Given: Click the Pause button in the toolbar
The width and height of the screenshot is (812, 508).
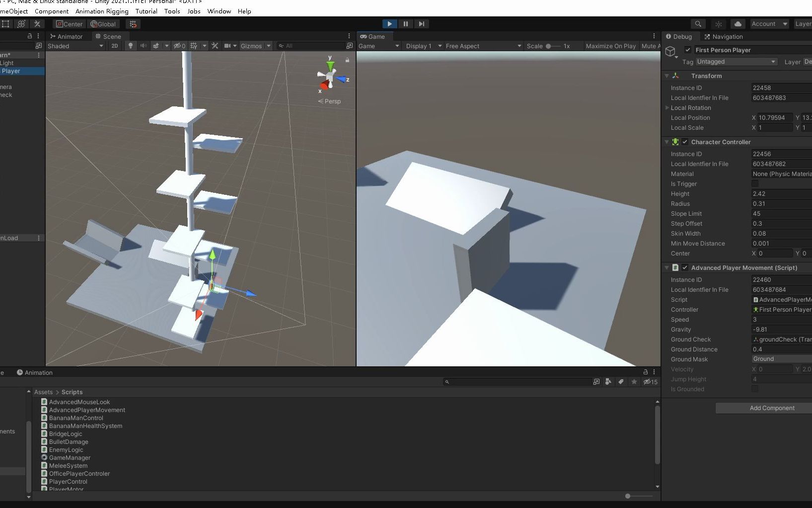Looking at the screenshot, I should [x=405, y=23].
